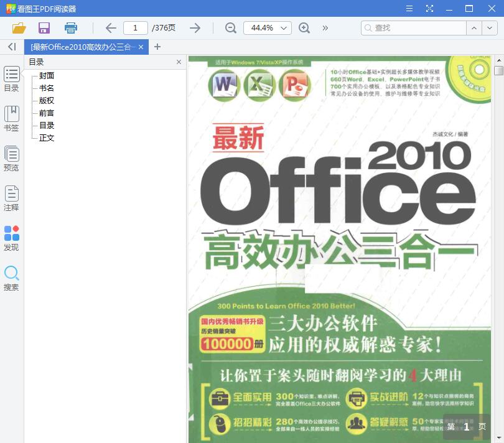Viewport: 504px width, 443px height.
Task: Save the document using the floppy icon
Action: click(x=44, y=28)
